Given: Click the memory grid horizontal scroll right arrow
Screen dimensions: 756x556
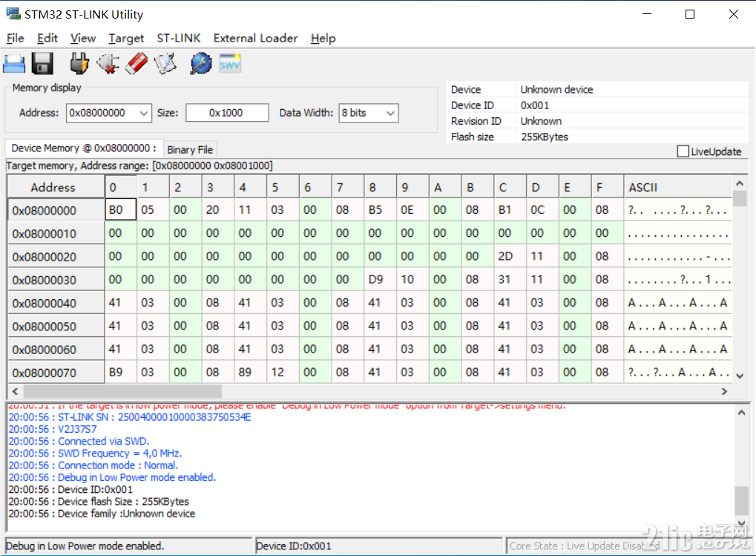Looking at the screenshot, I should (724, 391).
